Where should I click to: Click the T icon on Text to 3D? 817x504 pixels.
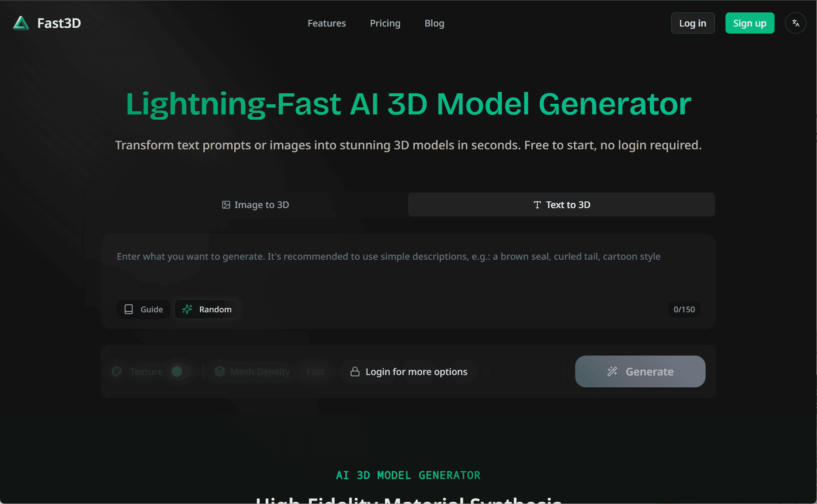pos(537,205)
